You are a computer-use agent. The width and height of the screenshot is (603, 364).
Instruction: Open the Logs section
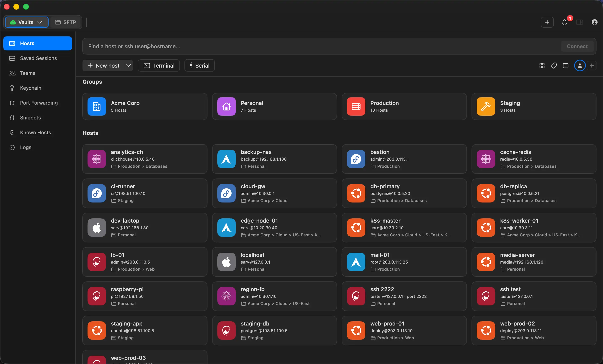point(38,147)
